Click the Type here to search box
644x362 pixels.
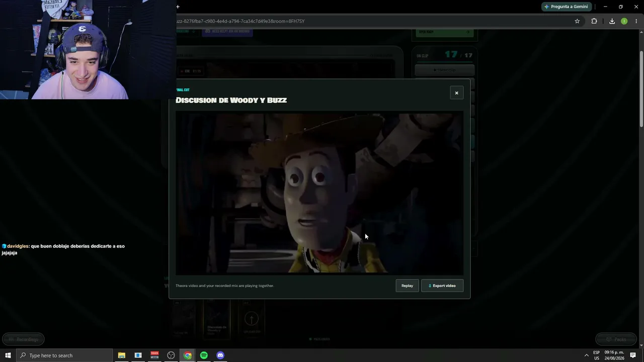click(64, 355)
